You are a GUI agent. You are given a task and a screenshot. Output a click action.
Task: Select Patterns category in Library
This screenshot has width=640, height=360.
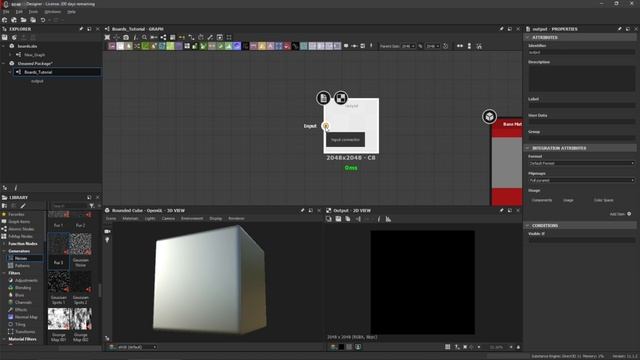pos(22,266)
